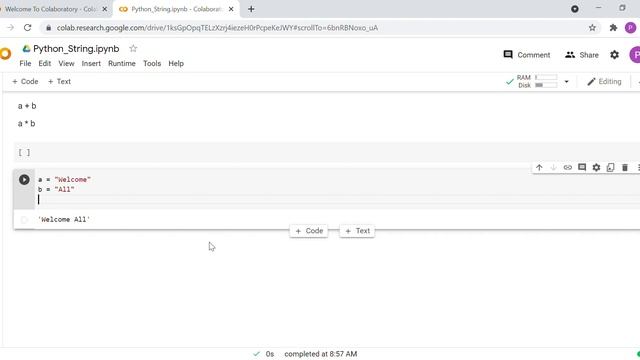Open the Tools menu
Screen dimensions: 640x360
pyautogui.click(x=152, y=63)
